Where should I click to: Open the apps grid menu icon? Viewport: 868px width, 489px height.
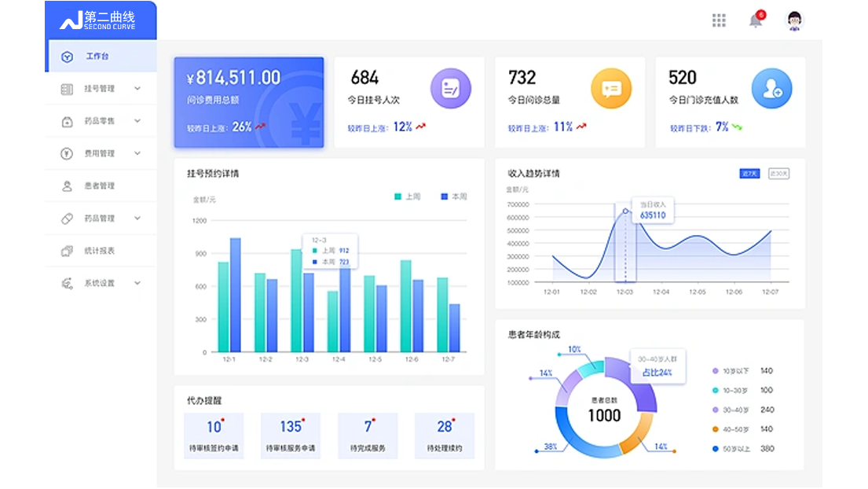[718, 20]
